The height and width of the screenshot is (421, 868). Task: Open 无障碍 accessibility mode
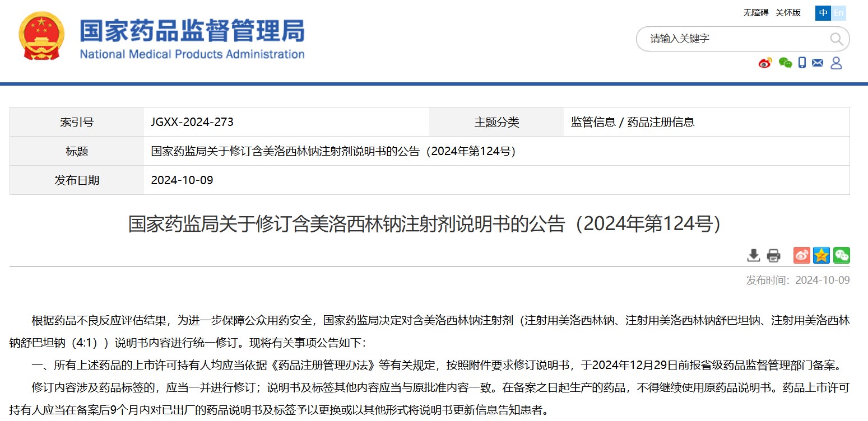[x=755, y=13]
